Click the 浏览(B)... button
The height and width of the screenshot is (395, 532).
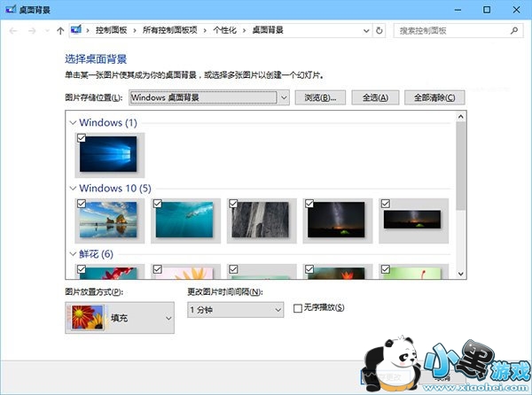[318, 97]
